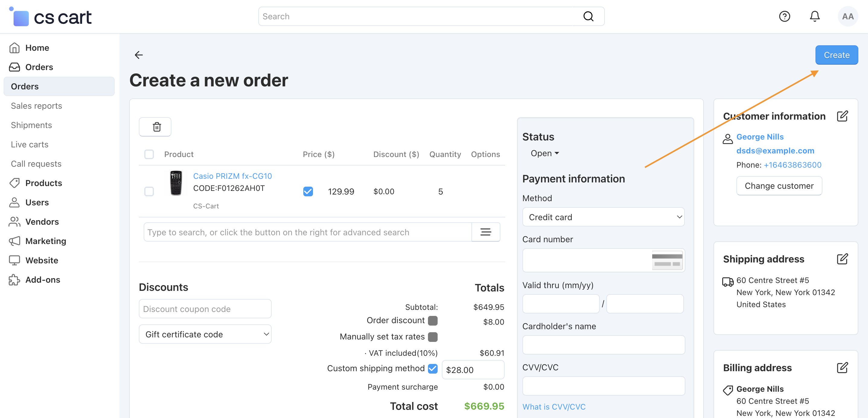
Task: Click the trash delete button
Action: (x=155, y=127)
